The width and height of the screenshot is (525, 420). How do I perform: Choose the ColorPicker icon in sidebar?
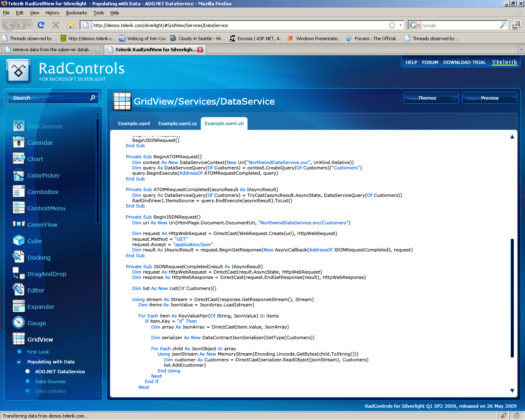tap(18, 175)
